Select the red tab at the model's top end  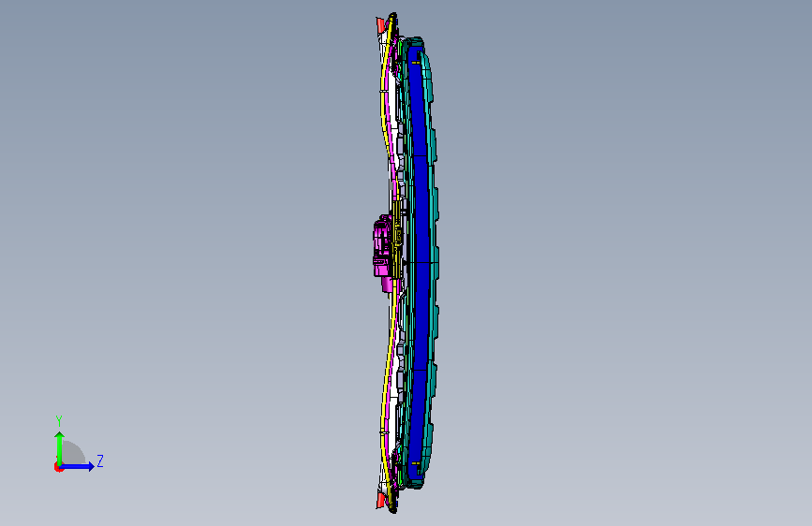coord(381,25)
